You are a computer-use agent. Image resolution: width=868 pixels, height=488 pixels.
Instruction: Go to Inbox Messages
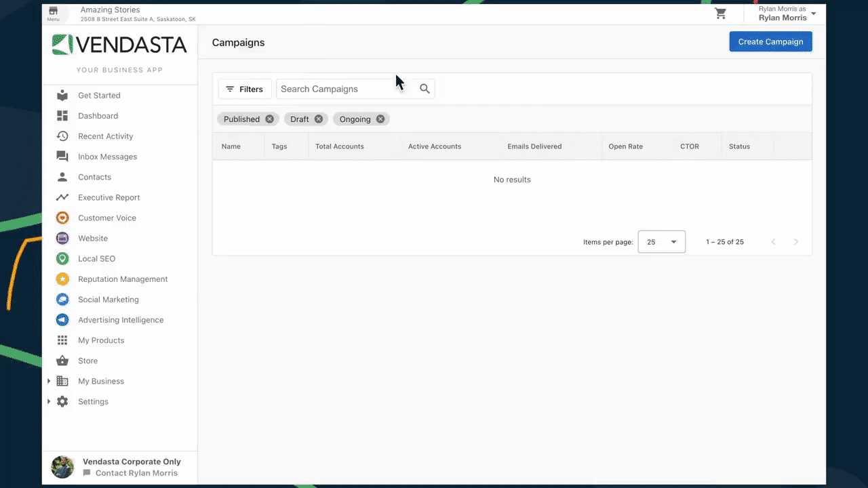pos(107,157)
